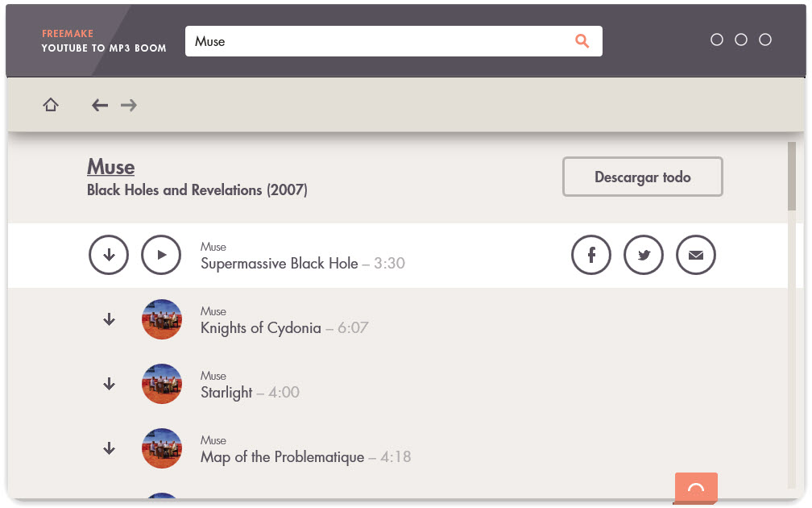Go to the home screen icon
This screenshot has height=508, width=812.
50,105
